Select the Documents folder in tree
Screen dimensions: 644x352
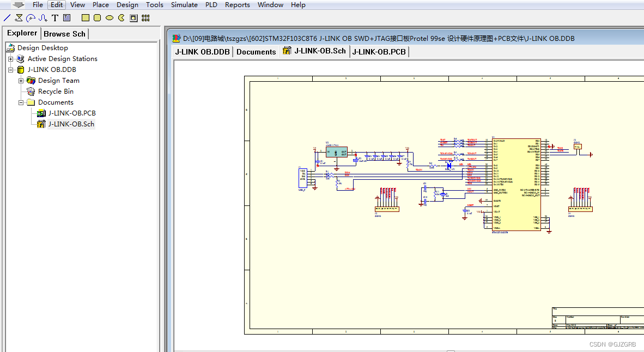56,102
